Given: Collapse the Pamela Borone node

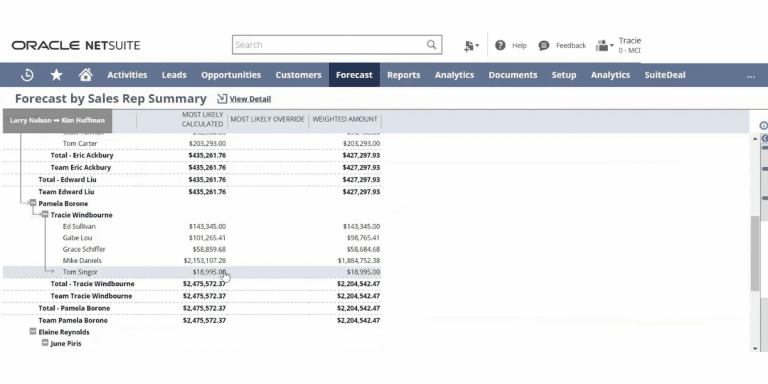Looking at the screenshot, I should click(x=33, y=203).
